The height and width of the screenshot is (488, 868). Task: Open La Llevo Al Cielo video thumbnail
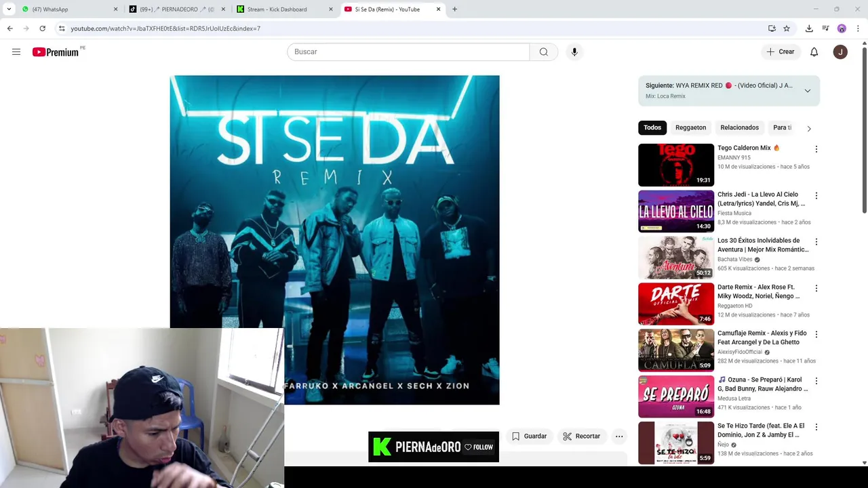pos(676,211)
